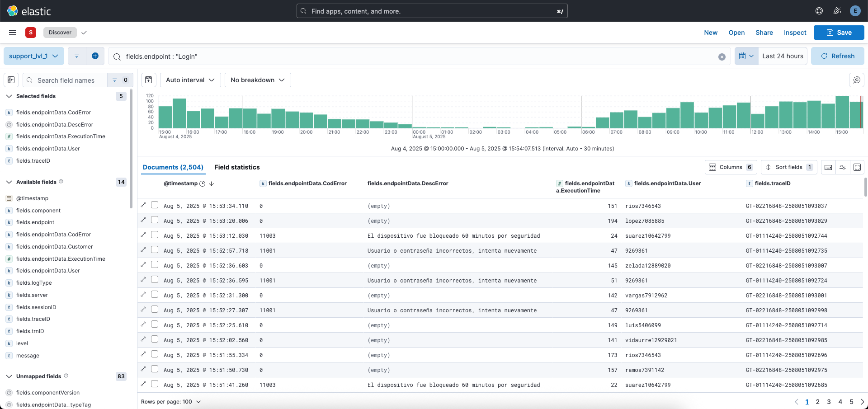
Task: Select the first document row checkbox
Action: pos(155,205)
